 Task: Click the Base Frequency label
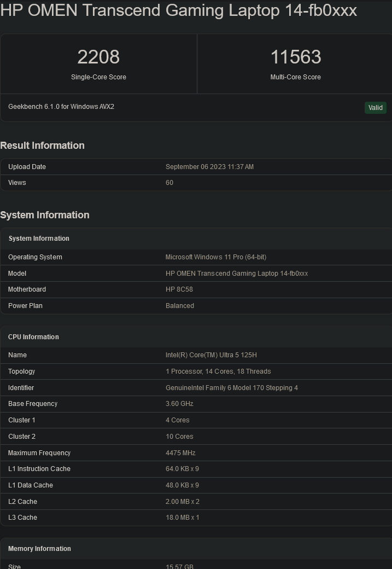coord(33,404)
